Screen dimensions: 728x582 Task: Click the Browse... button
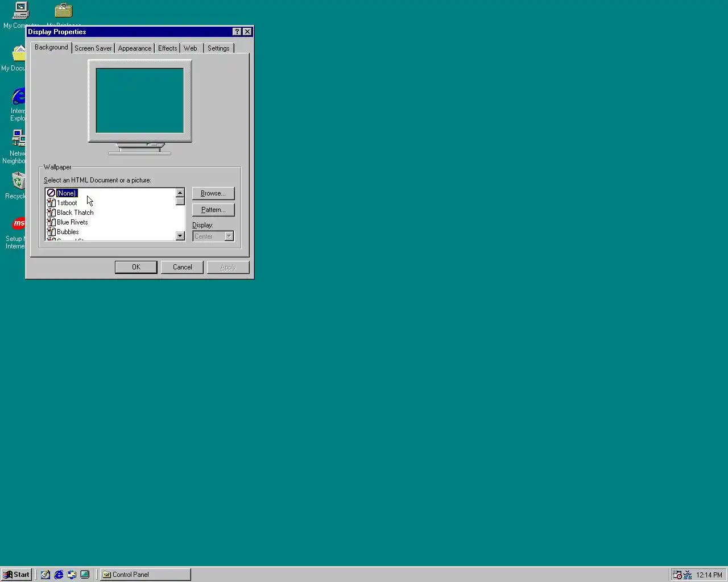[213, 193]
